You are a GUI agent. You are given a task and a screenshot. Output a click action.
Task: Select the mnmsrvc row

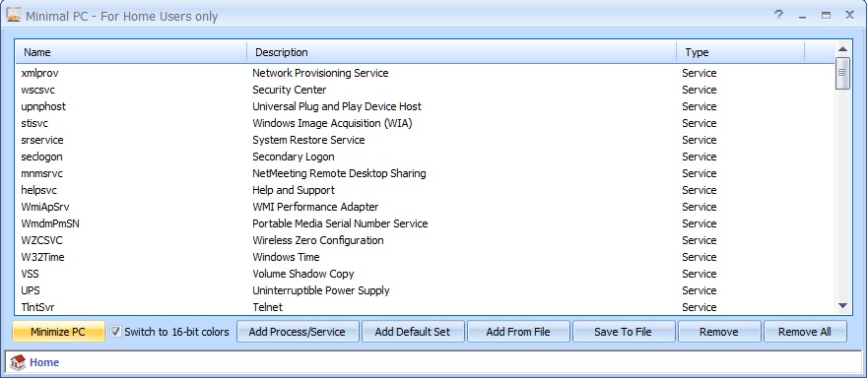pyautogui.click(x=426, y=173)
